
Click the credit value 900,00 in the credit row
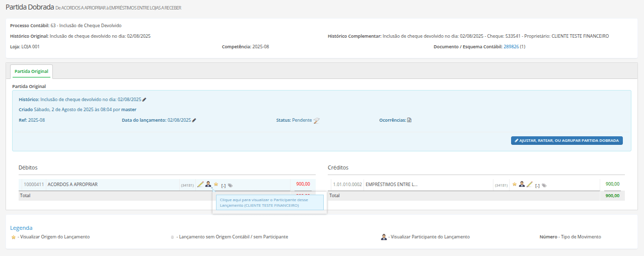point(612,184)
